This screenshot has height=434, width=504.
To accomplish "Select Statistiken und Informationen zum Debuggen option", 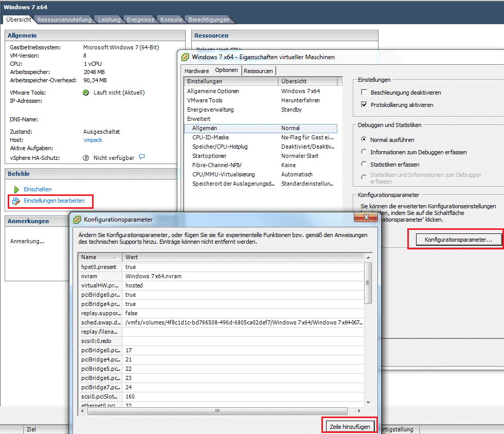I will point(364,177).
